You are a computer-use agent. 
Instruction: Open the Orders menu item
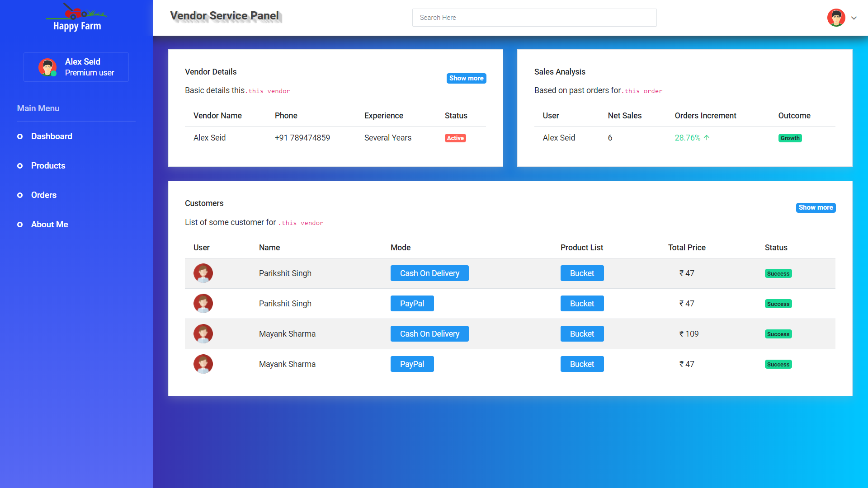44,195
